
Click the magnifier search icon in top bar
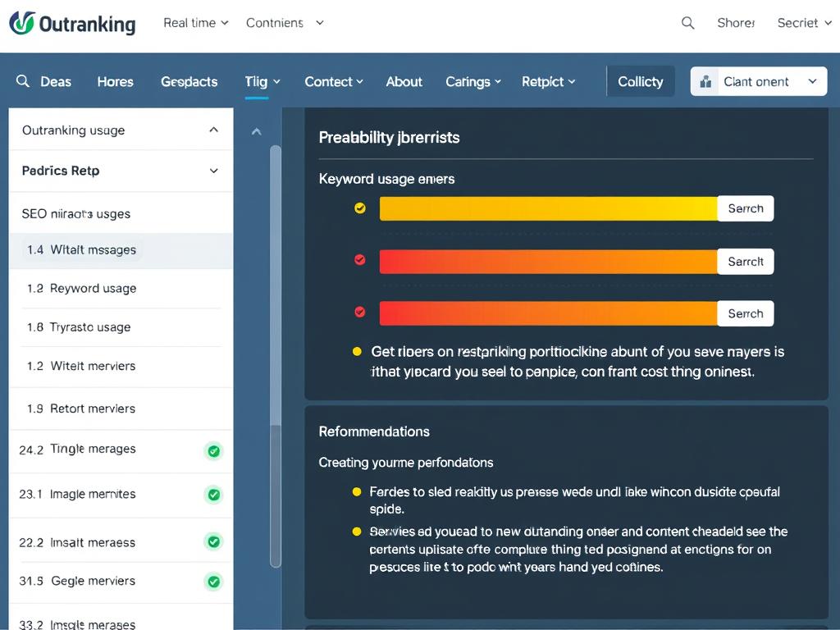687,23
